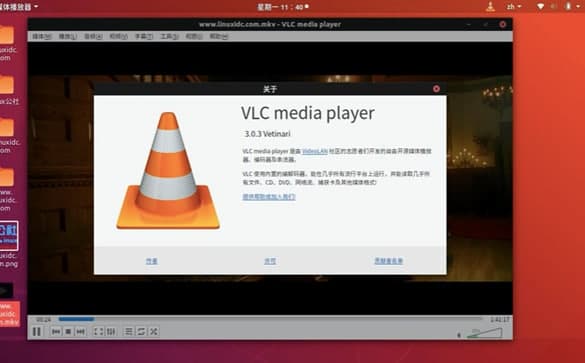
Task: Open the zh input language dropdown
Action: tap(513, 6)
